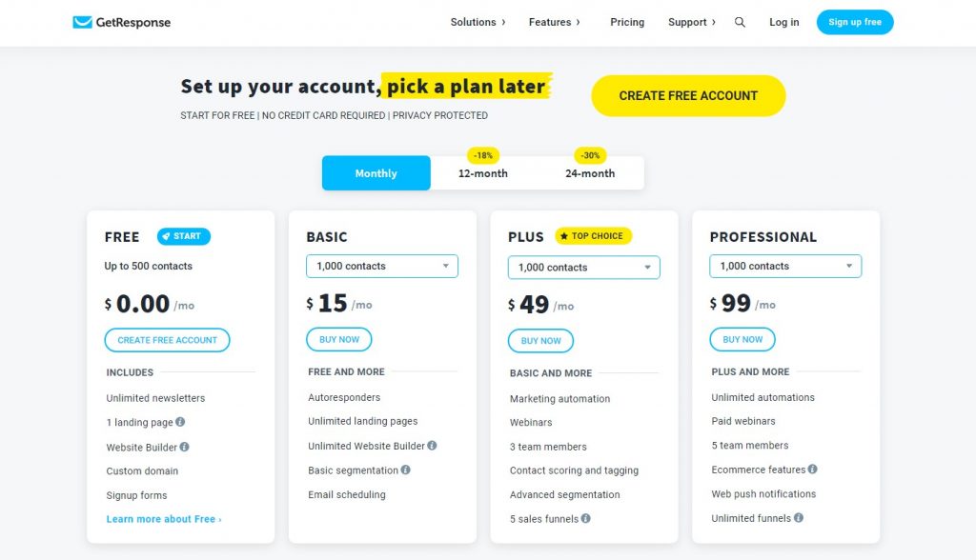This screenshot has height=560, width=976.
Task: Click Buy Now under the Plus plan
Action: (x=541, y=340)
